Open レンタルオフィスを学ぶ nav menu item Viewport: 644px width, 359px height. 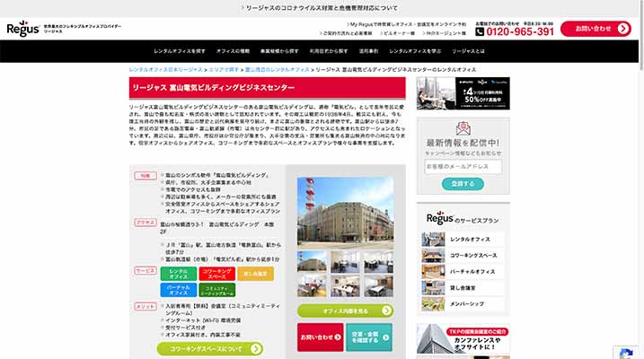[415, 51]
